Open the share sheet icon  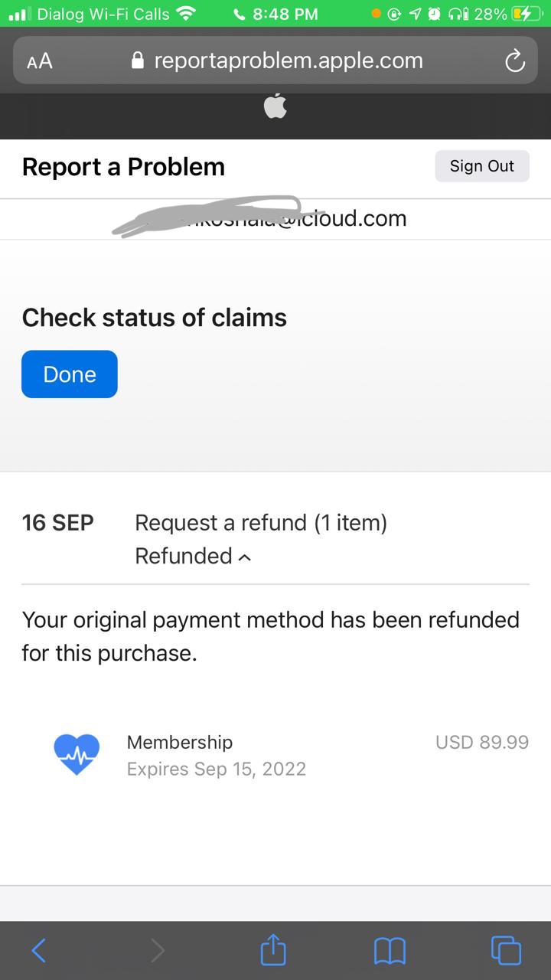click(x=273, y=949)
